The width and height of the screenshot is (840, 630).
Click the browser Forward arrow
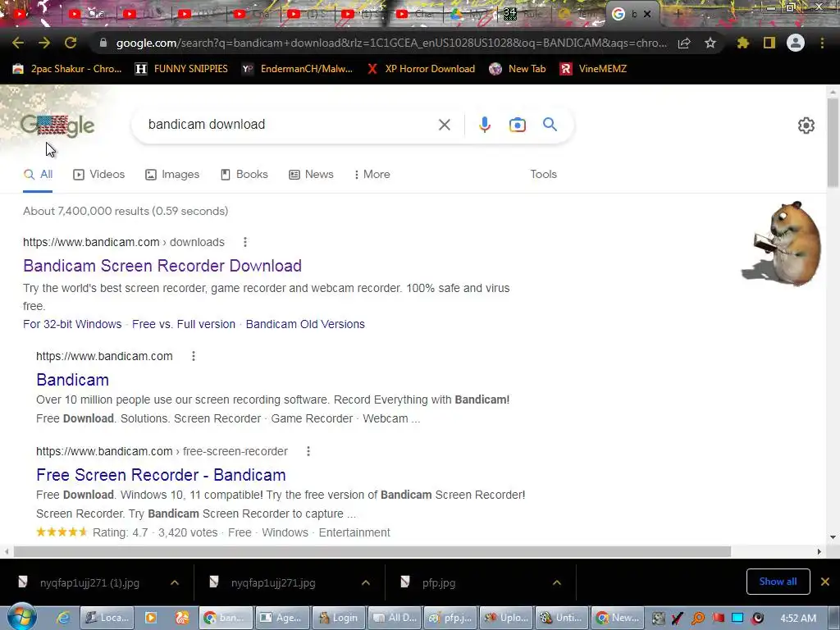click(x=44, y=43)
